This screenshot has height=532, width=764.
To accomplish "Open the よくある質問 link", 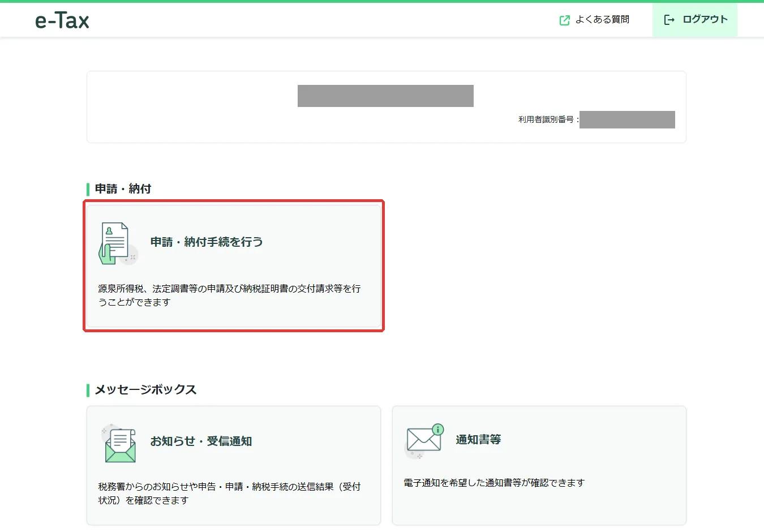I will pos(602,20).
